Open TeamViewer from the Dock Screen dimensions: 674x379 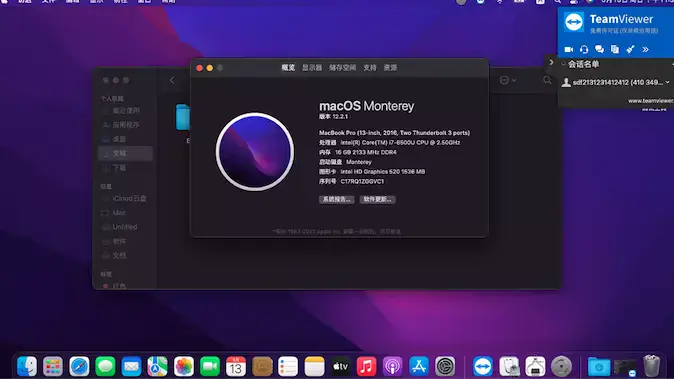[483, 367]
